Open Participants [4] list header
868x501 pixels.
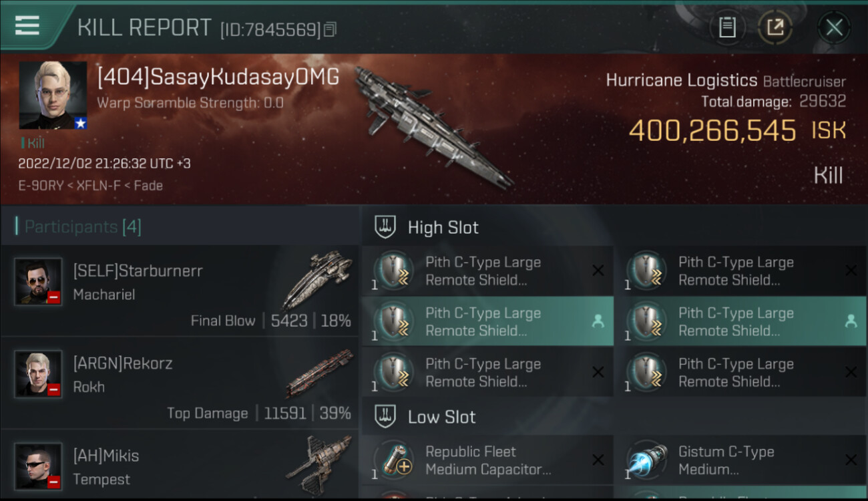(x=79, y=227)
